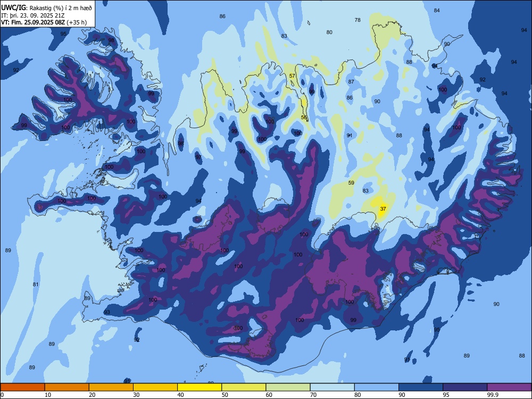Click the legend label '0'
The height and width of the screenshot is (399, 532).
[2, 395]
